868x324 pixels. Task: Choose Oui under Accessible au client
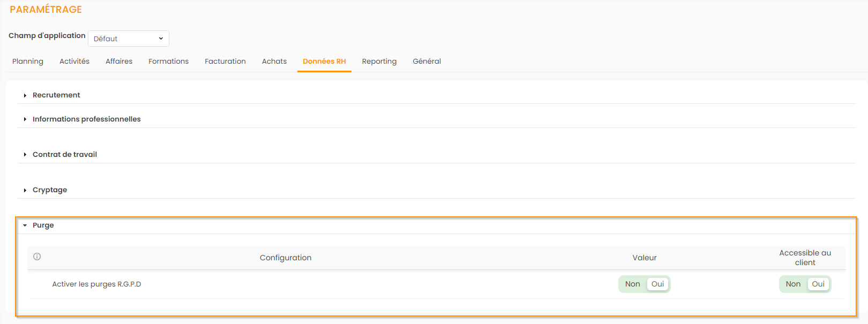[x=818, y=284]
